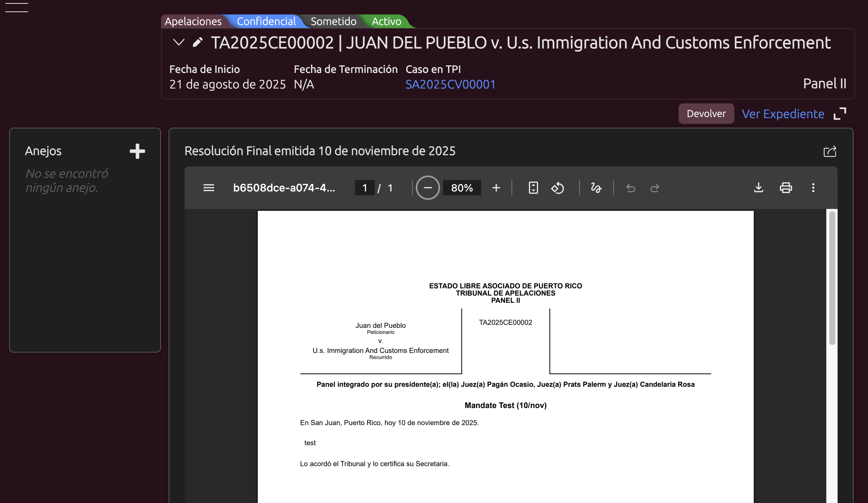Screen dimensions: 868x503
Task: Click the share icon next to resolution title
Action: point(830,151)
